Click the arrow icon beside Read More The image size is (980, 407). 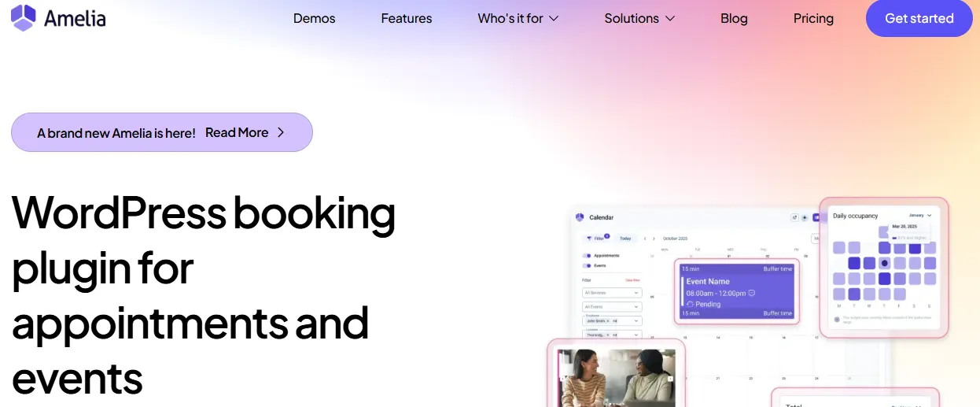(281, 132)
